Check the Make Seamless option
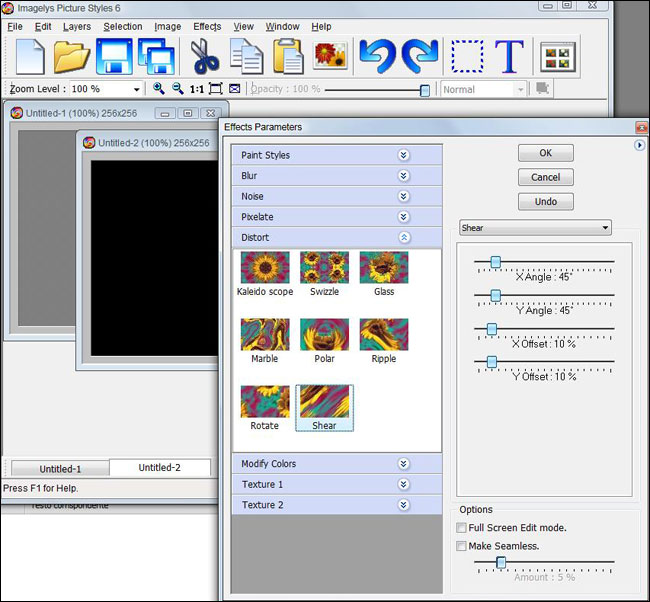This screenshot has height=602, width=650. tap(461, 546)
